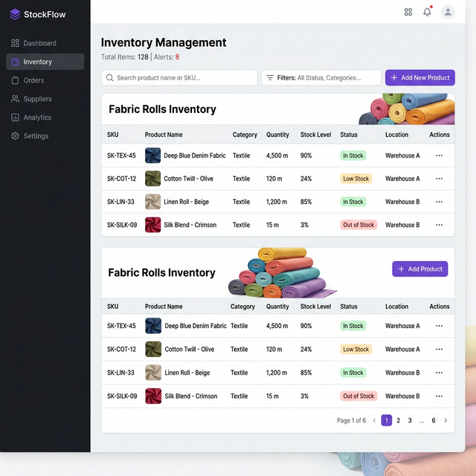Click the Add New Product button
This screenshot has height=476, width=476.
(x=419, y=77)
